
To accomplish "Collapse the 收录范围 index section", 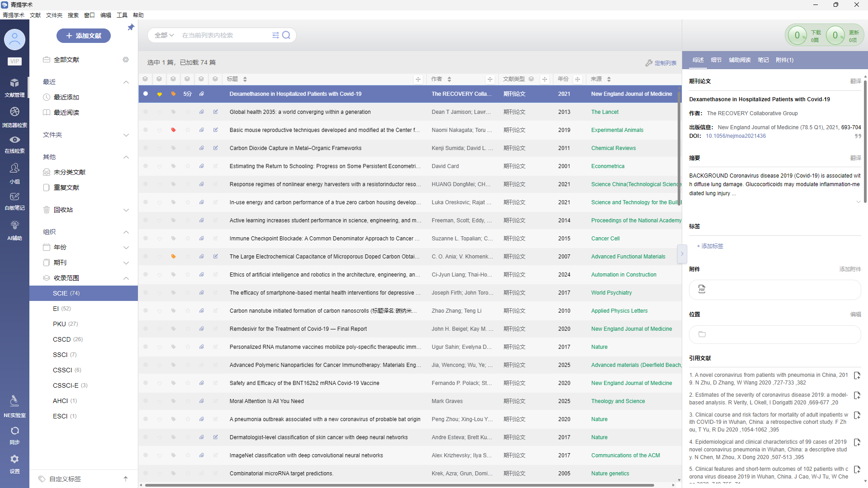I will [126, 278].
